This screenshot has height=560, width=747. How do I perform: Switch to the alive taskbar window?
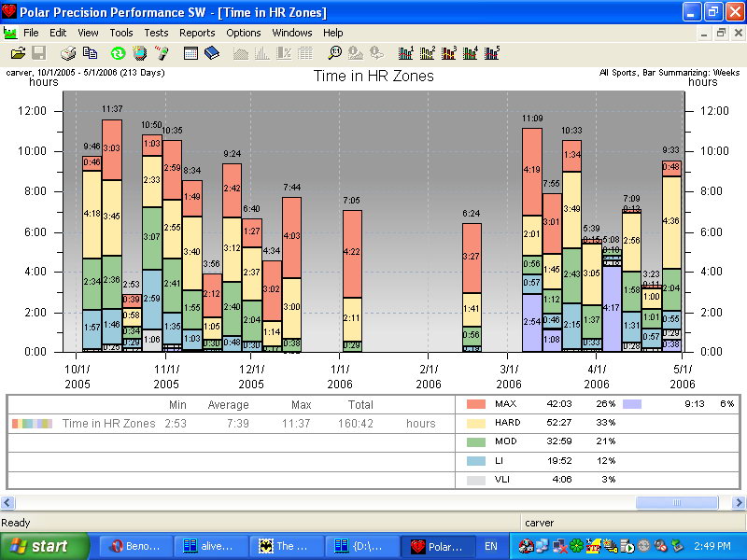tap(211, 546)
